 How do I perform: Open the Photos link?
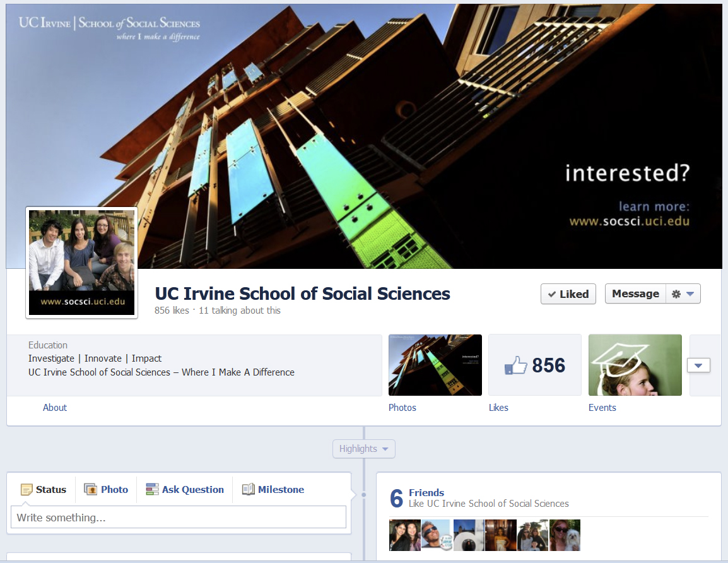402,407
